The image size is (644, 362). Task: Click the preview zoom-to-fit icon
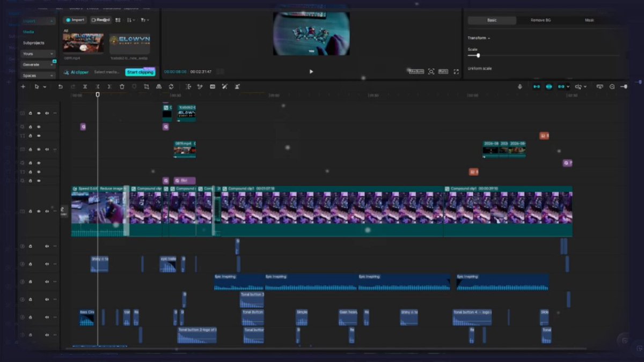click(431, 71)
